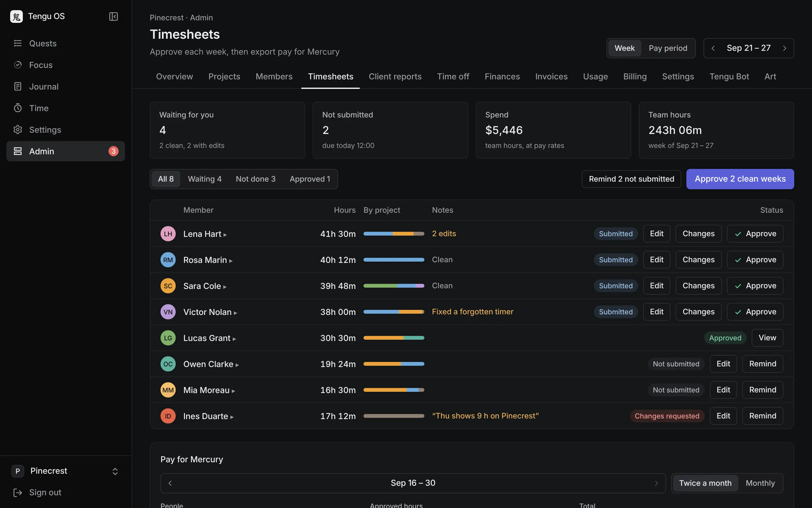The image size is (812, 508).
Task: Open Time via its stopwatch icon
Action: tap(18, 108)
